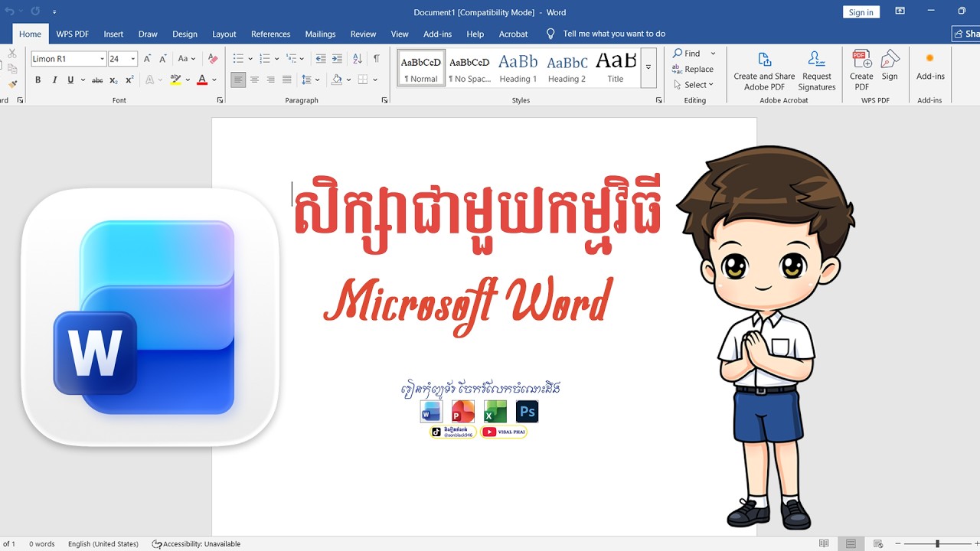
Task: Switch to Print Layout view icon
Action: (851, 544)
